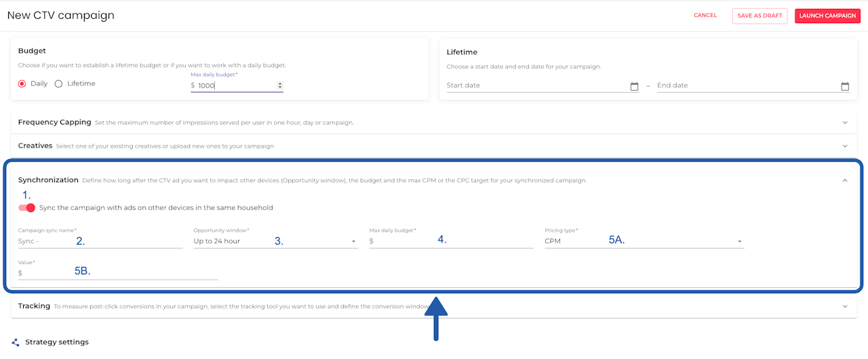868x359 pixels.
Task: Click the Max daily budget stepper arrows
Action: click(x=280, y=85)
